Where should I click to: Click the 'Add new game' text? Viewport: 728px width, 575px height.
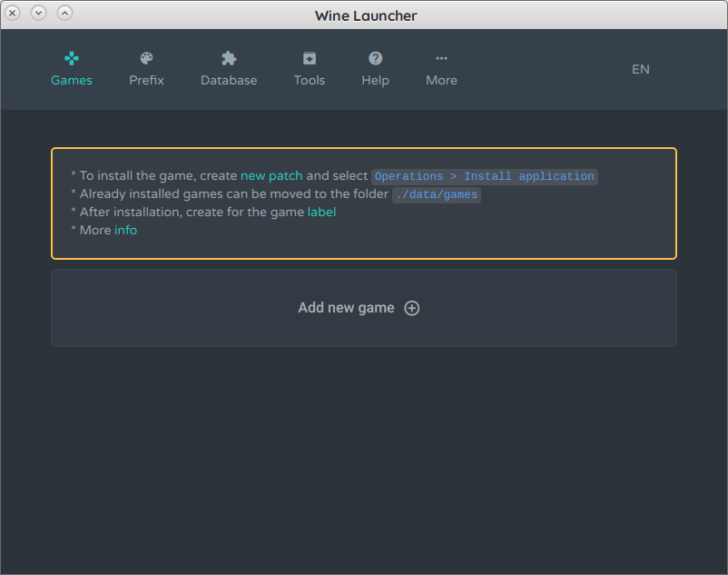tap(346, 308)
